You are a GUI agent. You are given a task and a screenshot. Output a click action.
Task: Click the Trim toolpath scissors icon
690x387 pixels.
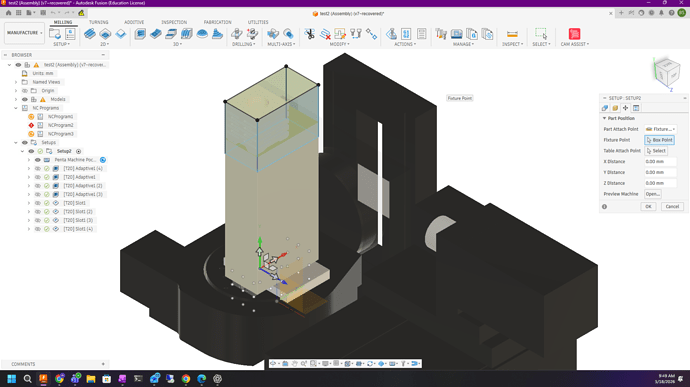[x=310, y=34]
